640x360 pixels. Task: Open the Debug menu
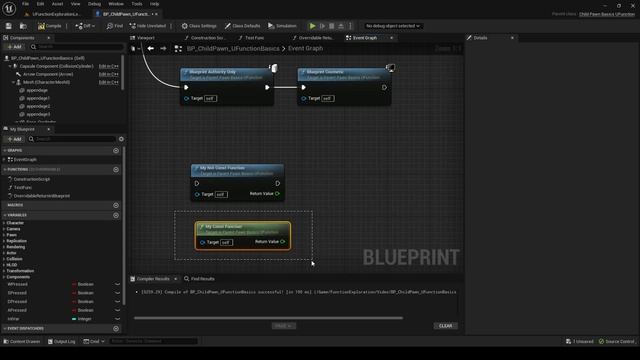[94, 4]
